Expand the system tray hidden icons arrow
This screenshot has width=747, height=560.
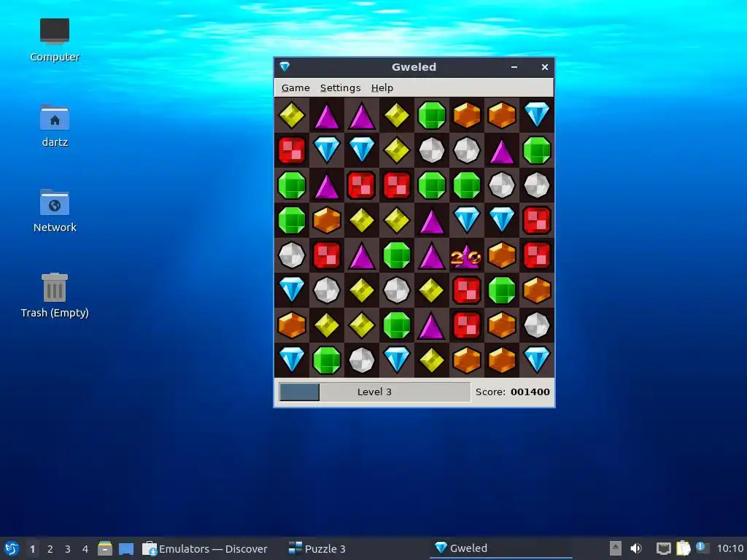pos(616,548)
